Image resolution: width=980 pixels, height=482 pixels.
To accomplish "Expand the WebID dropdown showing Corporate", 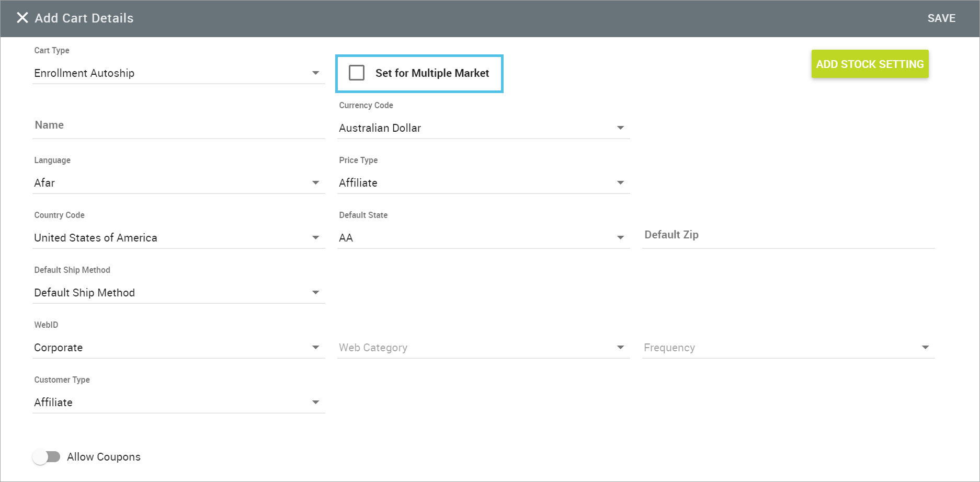I will pyautogui.click(x=178, y=348).
